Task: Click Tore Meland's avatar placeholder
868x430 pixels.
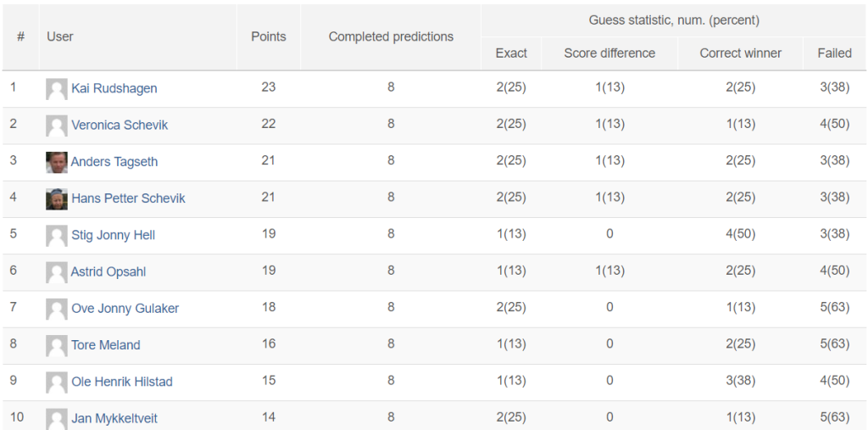Action: (x=57, y=345)
